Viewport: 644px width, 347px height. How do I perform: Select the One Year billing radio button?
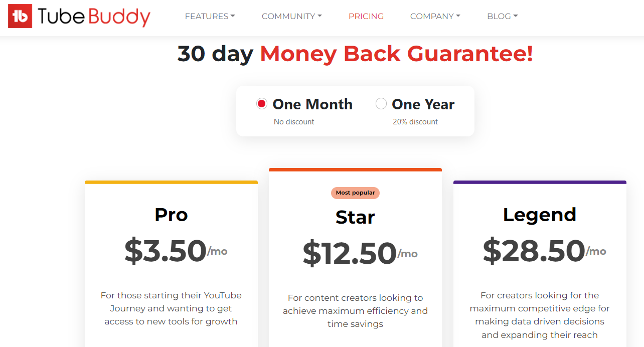point(381,104)
